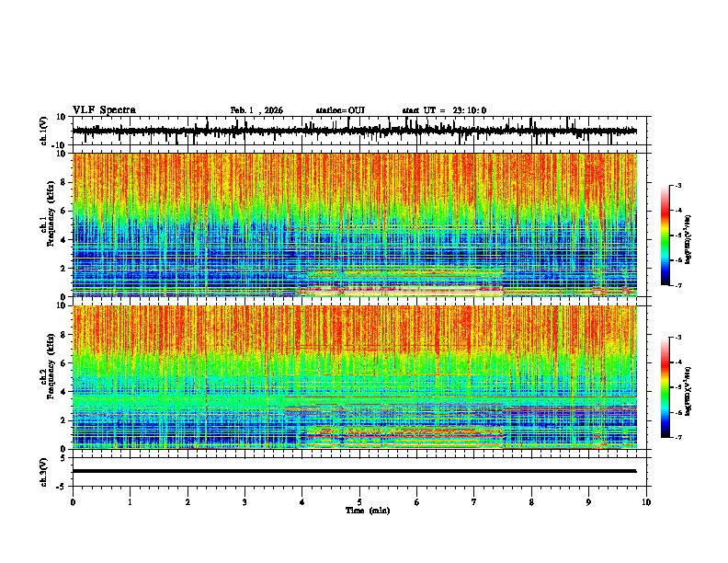This screenshot has width=728, height=563.
Task: Click time axis tick label "6" at bottom
Action: tap(417, 502)
